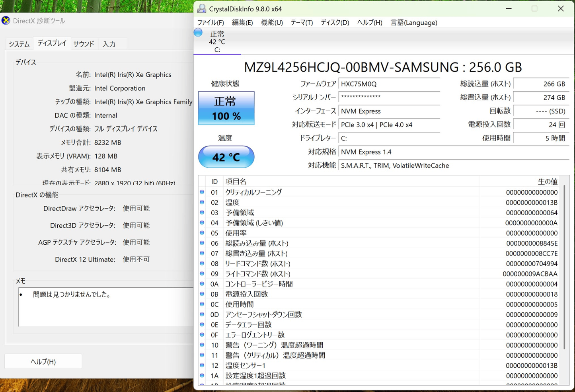Click the S.M.A.R.T., TRIM, VolatileWriteCache field
This screenshot has height=392, width=575.
click(x=454, y=165)
